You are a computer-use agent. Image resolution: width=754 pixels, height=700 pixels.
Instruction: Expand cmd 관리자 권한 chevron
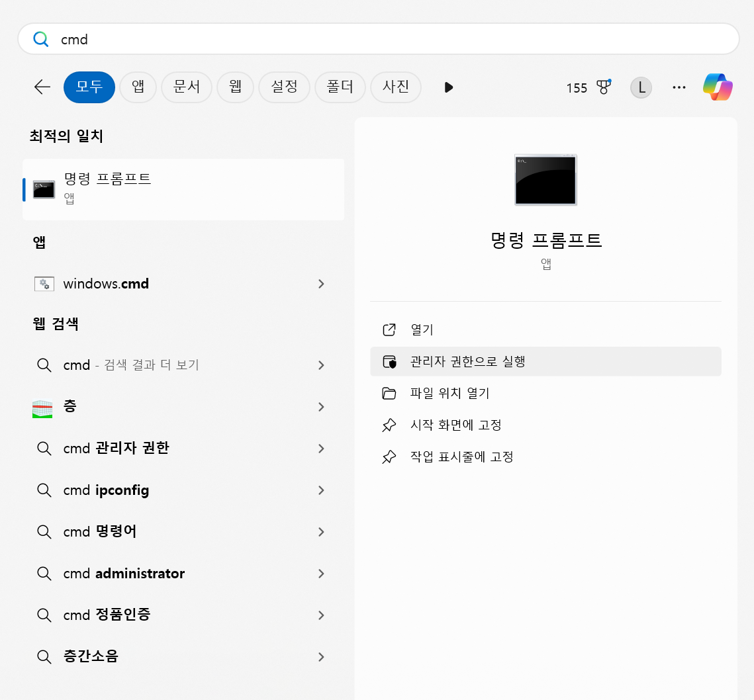pos(321,449)
